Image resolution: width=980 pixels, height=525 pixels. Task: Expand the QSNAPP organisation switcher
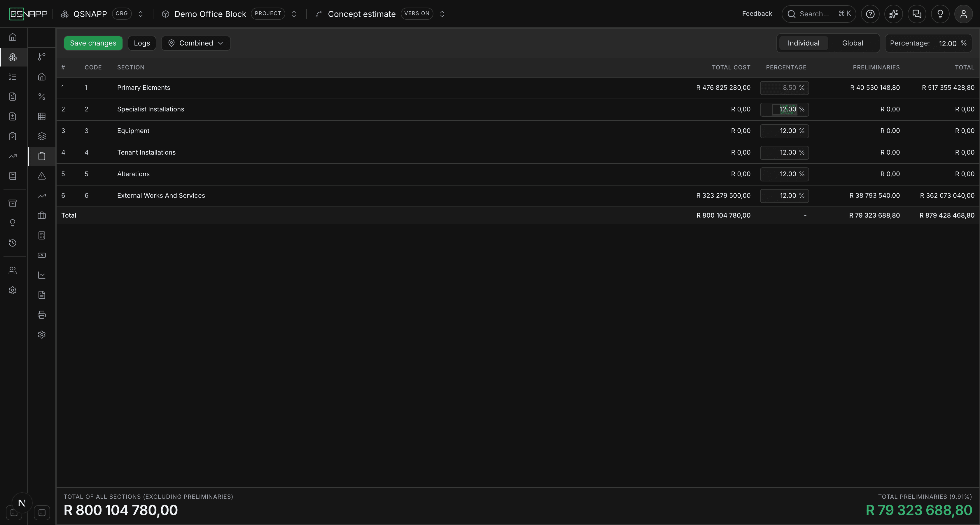click(x=140, y=14)
